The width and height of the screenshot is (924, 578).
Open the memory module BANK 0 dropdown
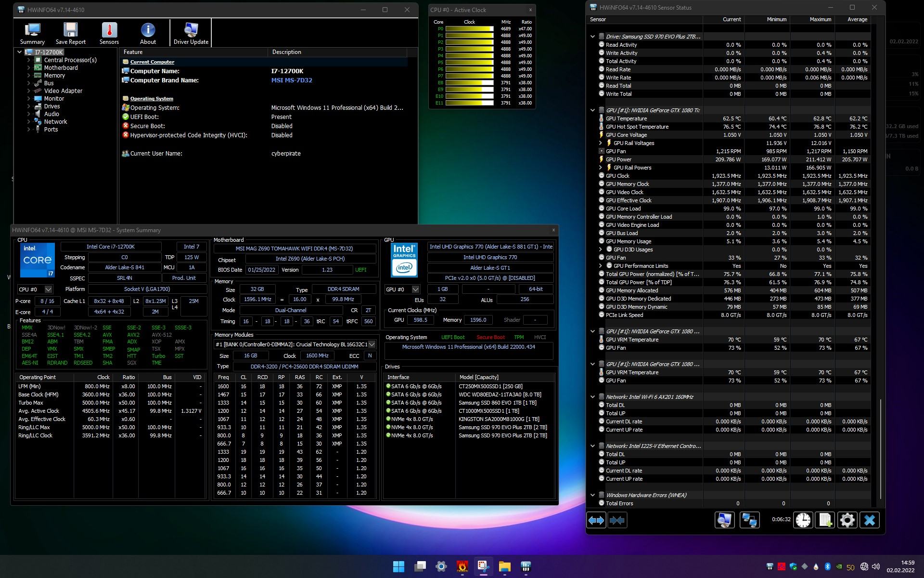[372, 344]
